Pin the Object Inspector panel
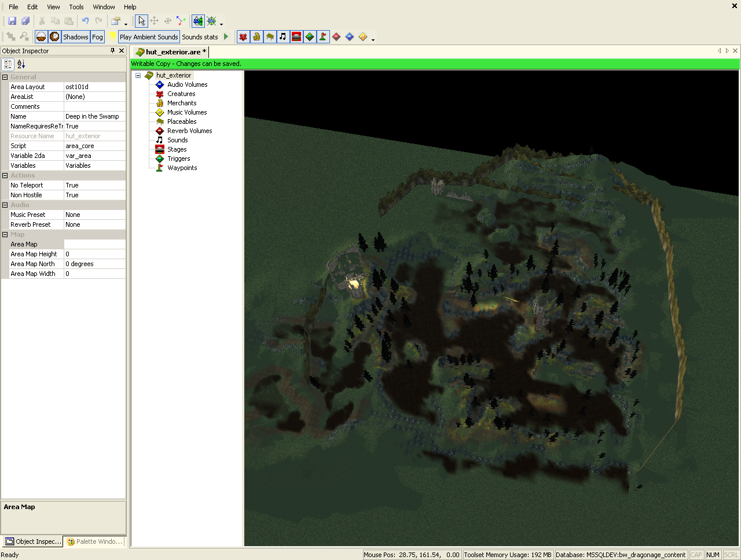 coord(112,51)
